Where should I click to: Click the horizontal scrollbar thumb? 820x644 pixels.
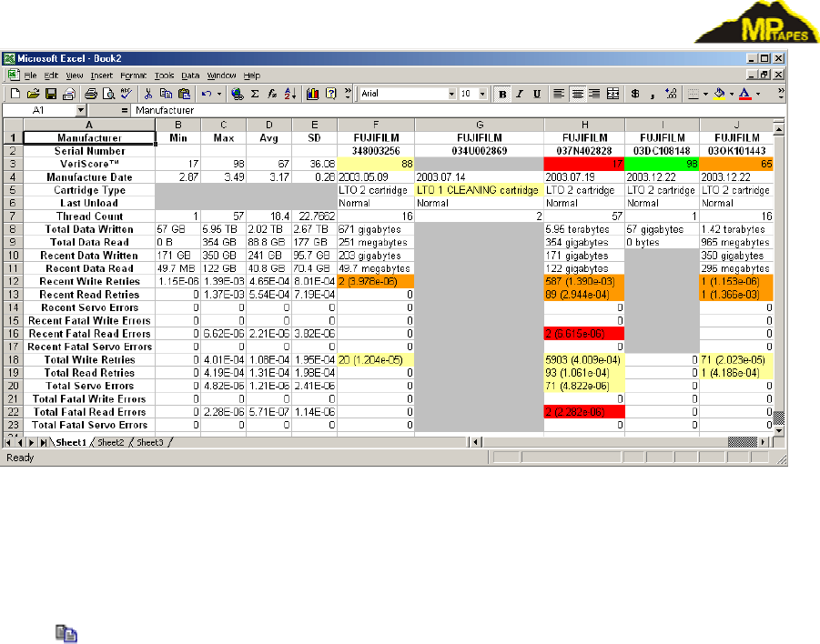click(742, 442)
